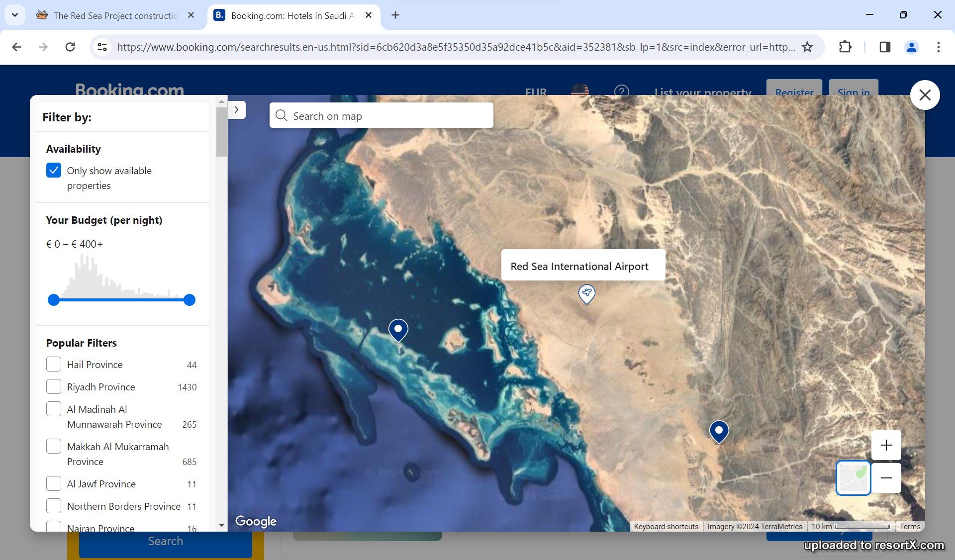
Task: Click the Booking.com logo
Action: 129,89
